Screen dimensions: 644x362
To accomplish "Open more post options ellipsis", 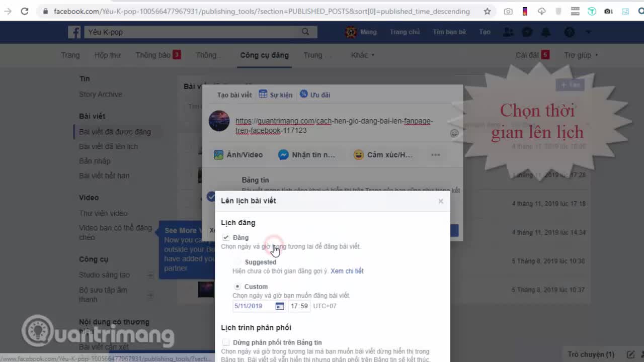I will click(436, 155).
